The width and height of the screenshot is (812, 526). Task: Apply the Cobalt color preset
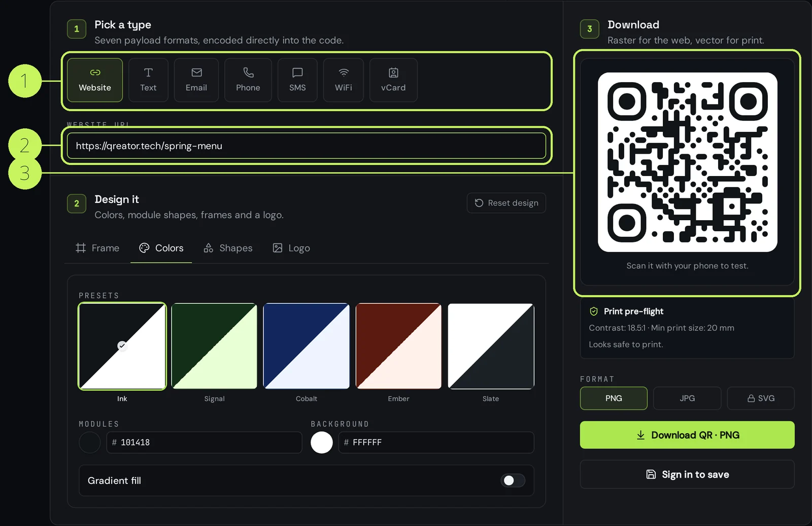307,346
